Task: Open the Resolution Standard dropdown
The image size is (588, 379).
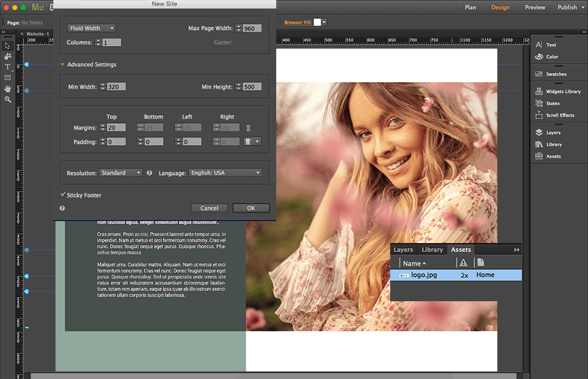Action: [x=121, y=173]
